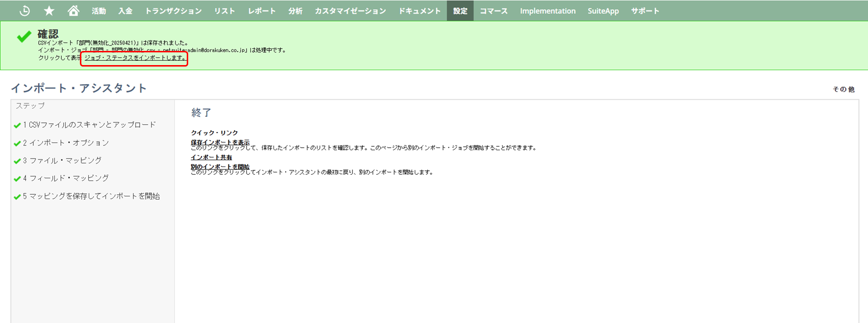Click the クイック・リンク heading

coord(214,133)
